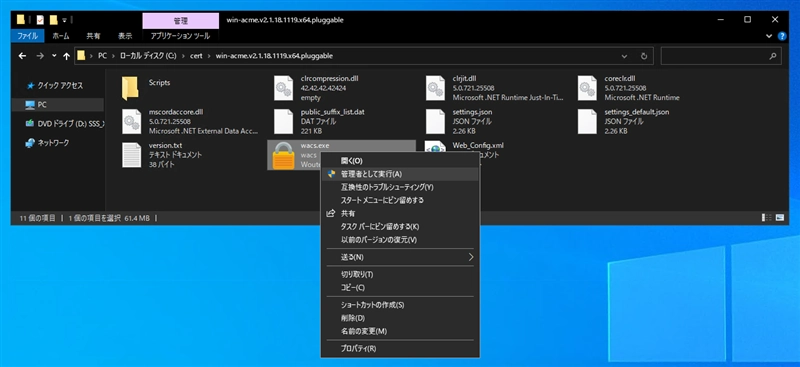
Task: Click the 管理 contextual tab header
Action: [181, 21]
